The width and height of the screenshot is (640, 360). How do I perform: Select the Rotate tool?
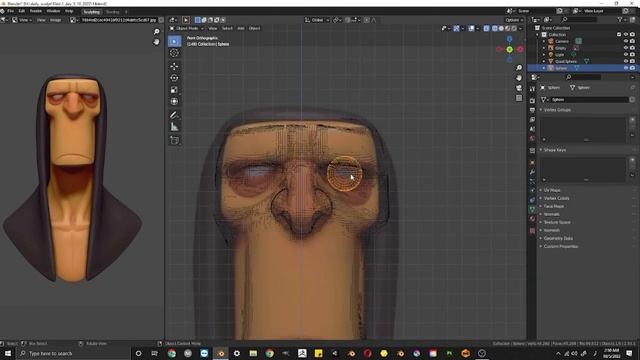pos(174,78)
